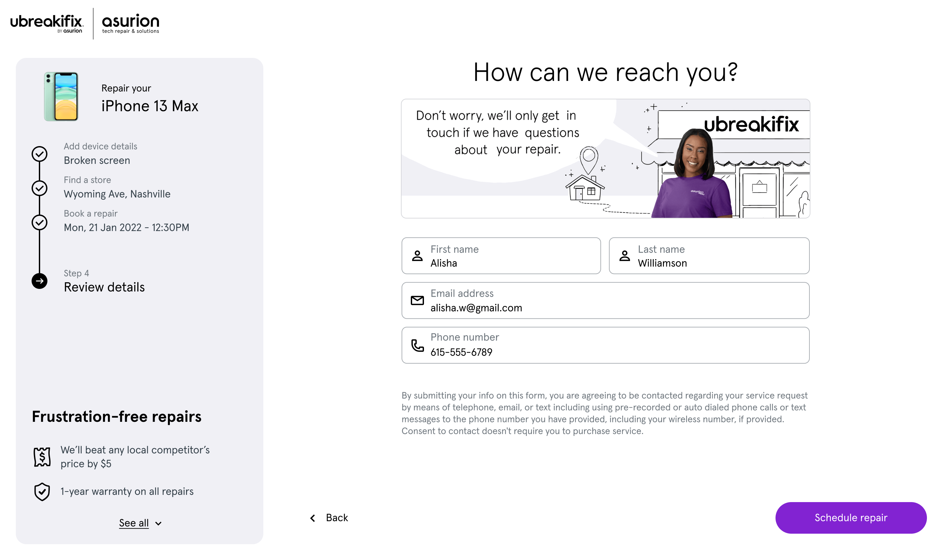Click the ubreakifix storefront banner illustration
This screenshot has width=948, height=560.
click(606, 159)
